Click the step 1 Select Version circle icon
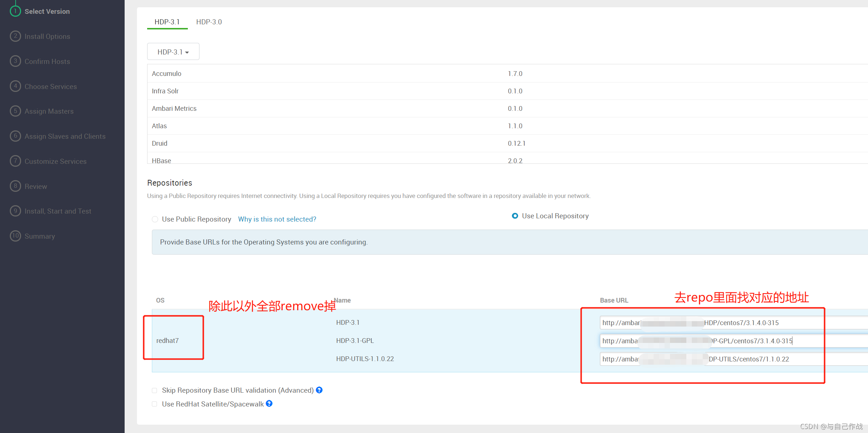868x433 pixels. pos(15,11)
